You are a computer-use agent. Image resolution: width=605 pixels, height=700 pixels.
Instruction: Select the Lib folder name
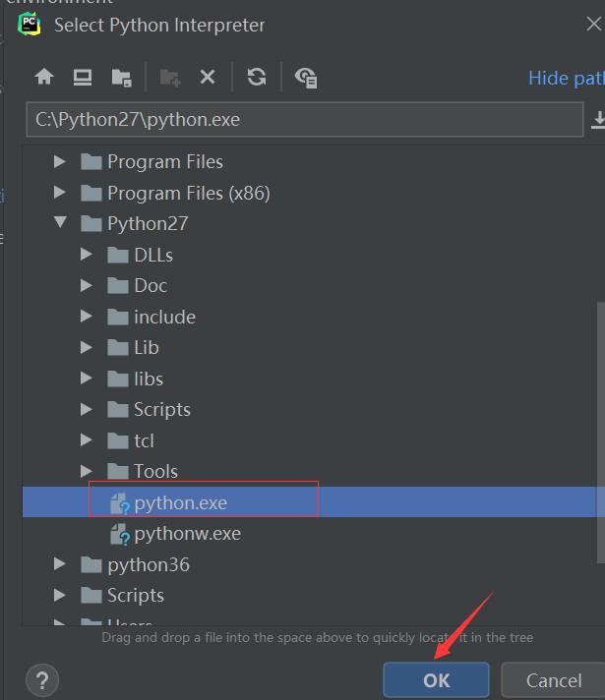(147, 348)
